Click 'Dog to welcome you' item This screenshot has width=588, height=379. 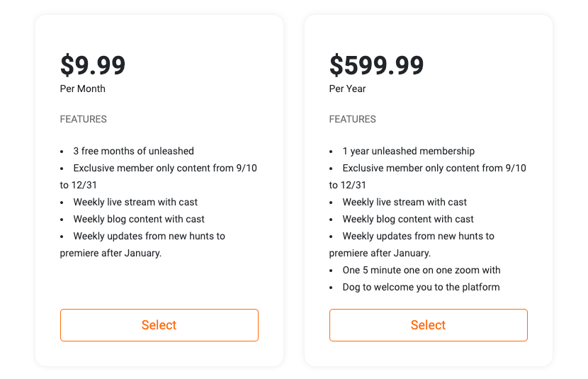click(421, 287)
